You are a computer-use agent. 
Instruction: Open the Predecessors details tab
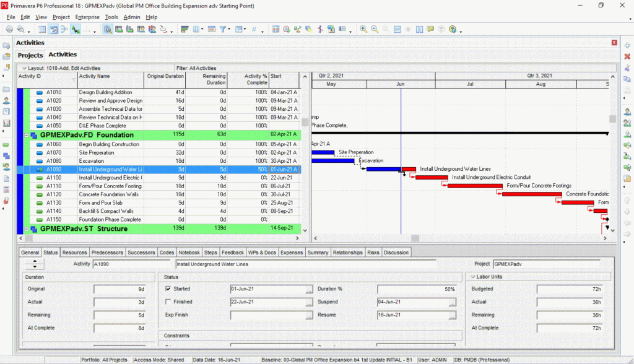point(107,253)
